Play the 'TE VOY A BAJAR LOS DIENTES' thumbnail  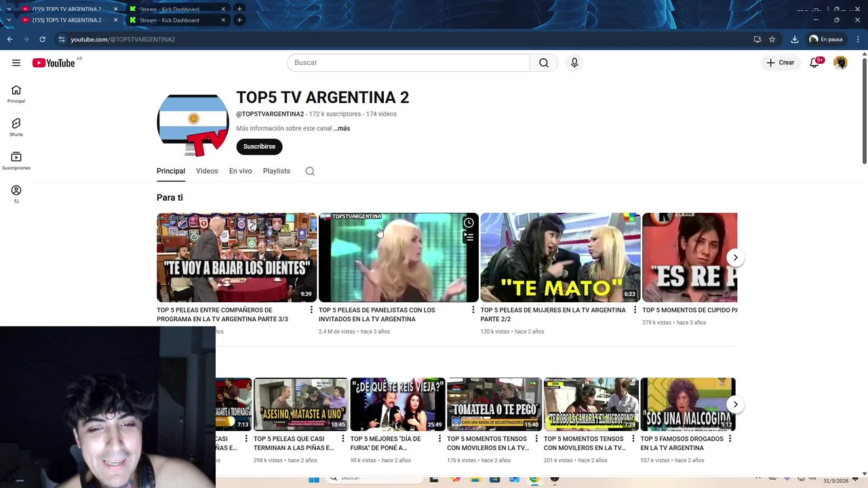coord(237,258)
